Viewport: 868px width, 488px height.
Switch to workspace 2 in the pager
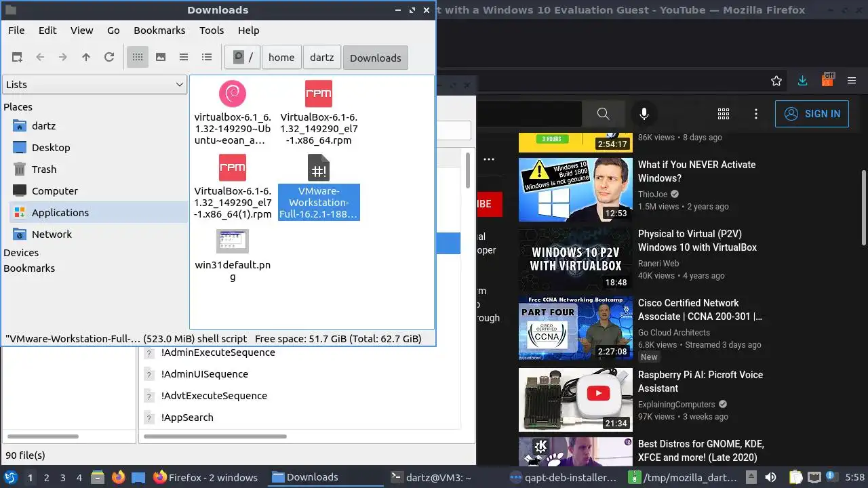(46, 477)
